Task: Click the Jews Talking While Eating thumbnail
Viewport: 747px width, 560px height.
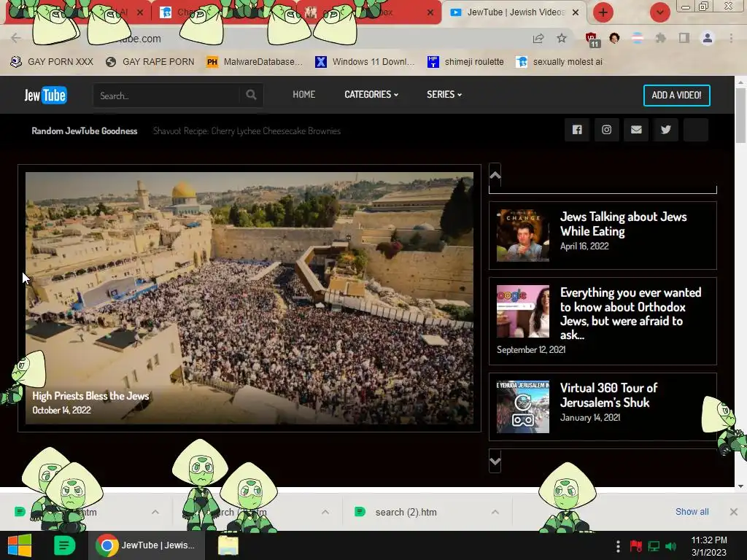Action: [522, 236]
